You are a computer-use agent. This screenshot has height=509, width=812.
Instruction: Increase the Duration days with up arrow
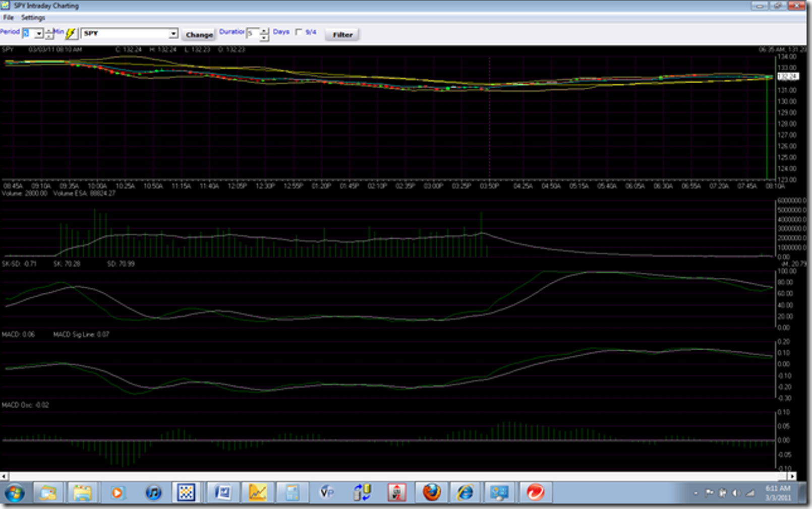click(x=264, y=31)
